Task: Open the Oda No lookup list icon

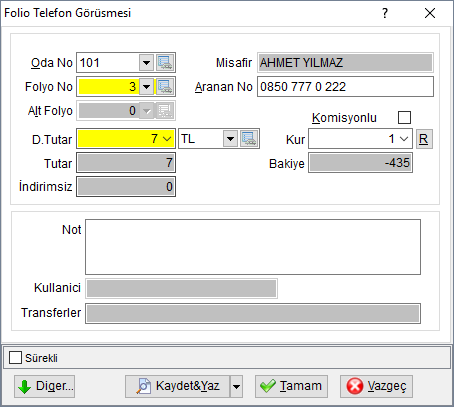Action: coord(165,63)
